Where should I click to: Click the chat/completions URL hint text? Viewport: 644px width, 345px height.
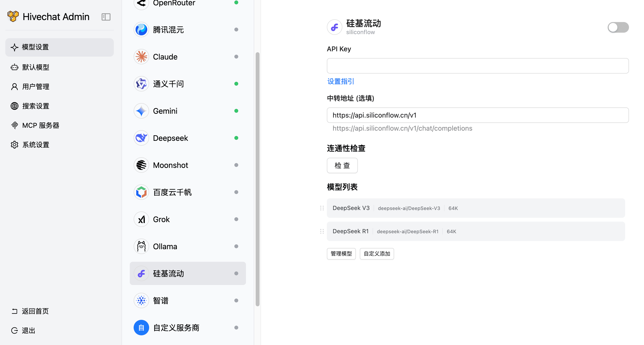click(x=402, y=128)
